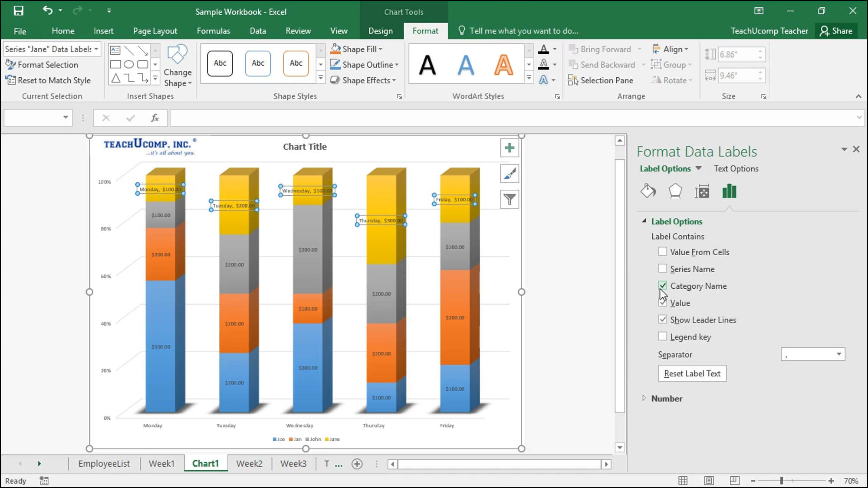Enable the Series Name checkbox
This screenshot has width=868, height=488.
coord(663,268)
